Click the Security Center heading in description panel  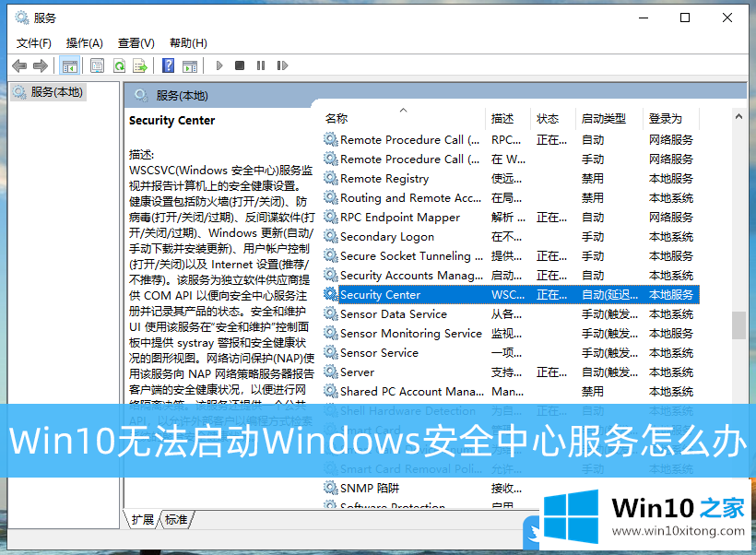coord(172,121)
